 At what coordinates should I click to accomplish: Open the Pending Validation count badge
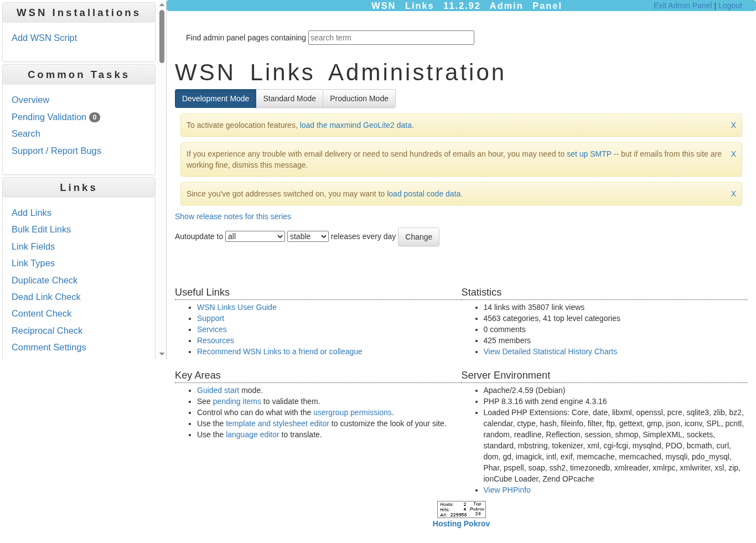(x=95, y=117)
